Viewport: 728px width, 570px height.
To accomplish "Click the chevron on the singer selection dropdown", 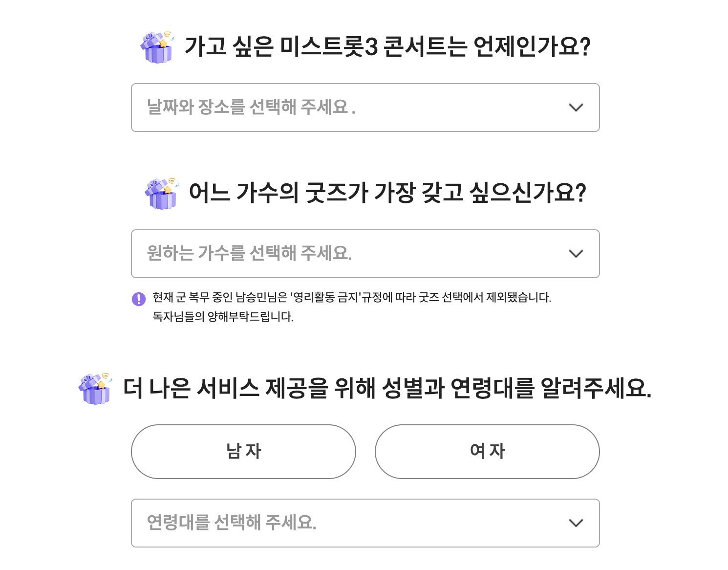I will click(x=576, y=254).
